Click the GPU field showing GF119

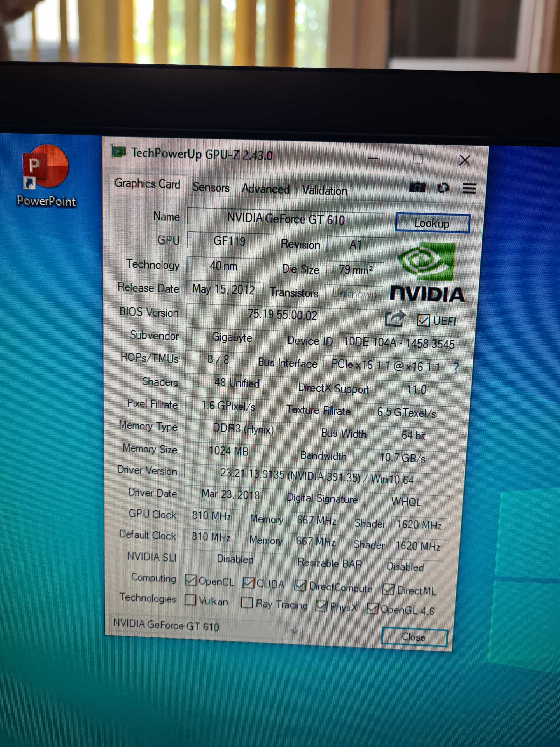230,241
